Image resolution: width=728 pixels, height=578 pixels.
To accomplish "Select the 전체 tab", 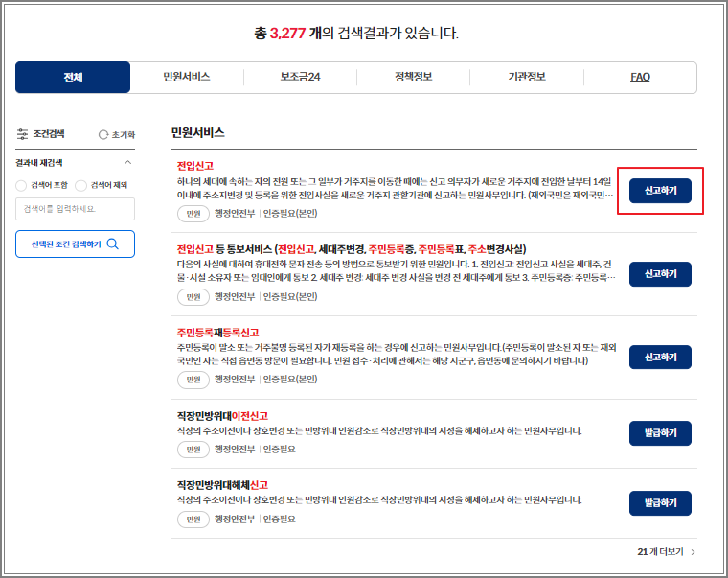I will tap(73, 77).
